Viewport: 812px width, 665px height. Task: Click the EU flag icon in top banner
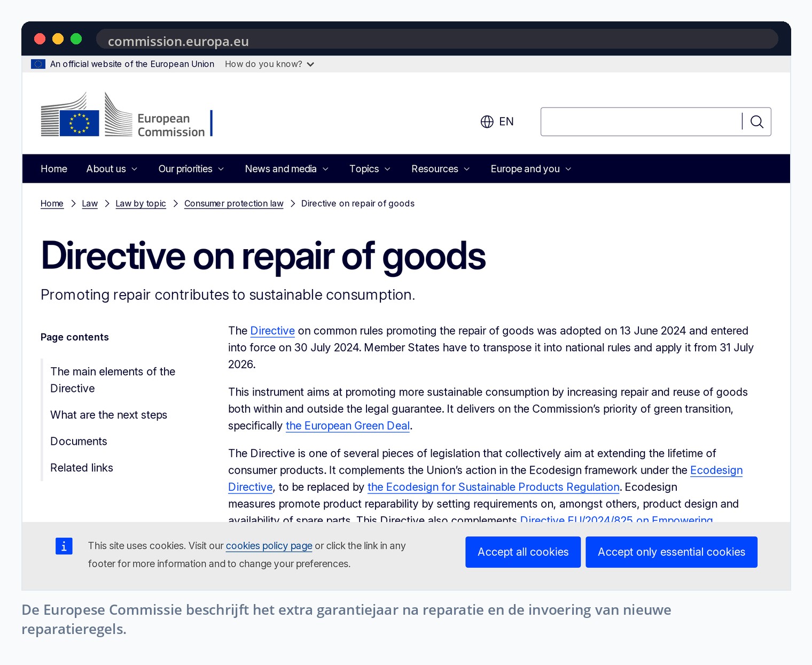pyautogui.click(x=38, y=64)
